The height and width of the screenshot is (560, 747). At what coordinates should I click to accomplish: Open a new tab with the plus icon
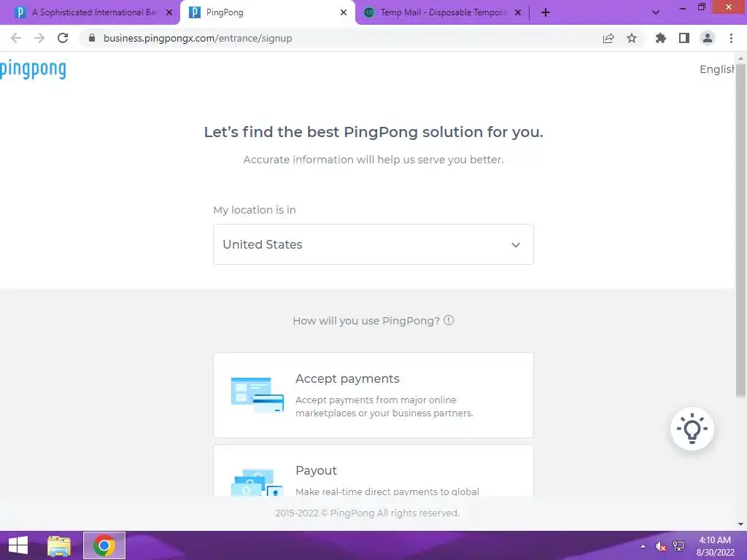[546, 12]
